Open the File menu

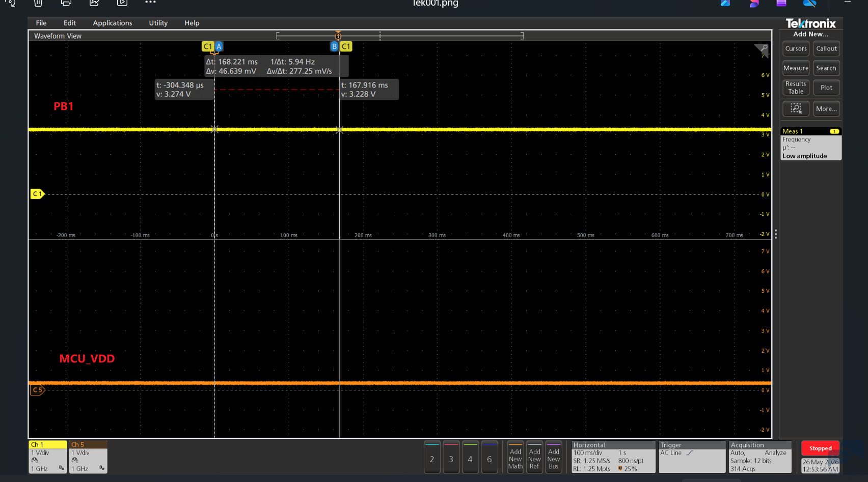point(41,23)
